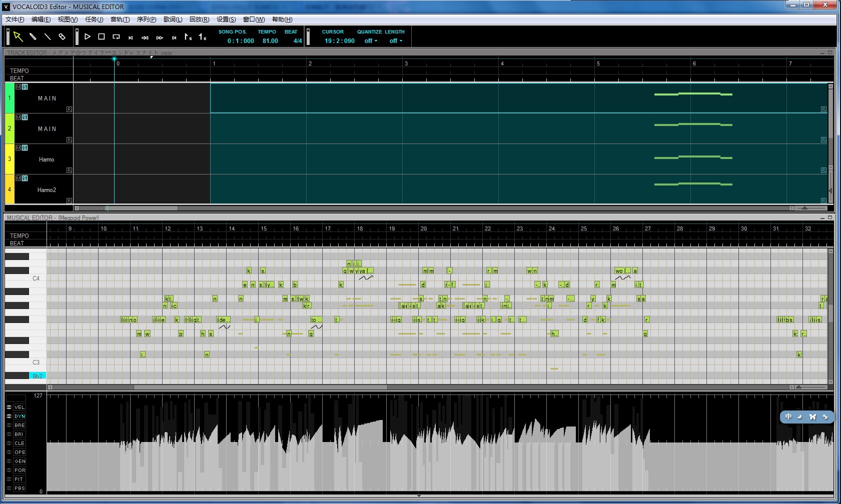Start playback with Play button
This screenshot has height=504, width=841.
[88, 36]
